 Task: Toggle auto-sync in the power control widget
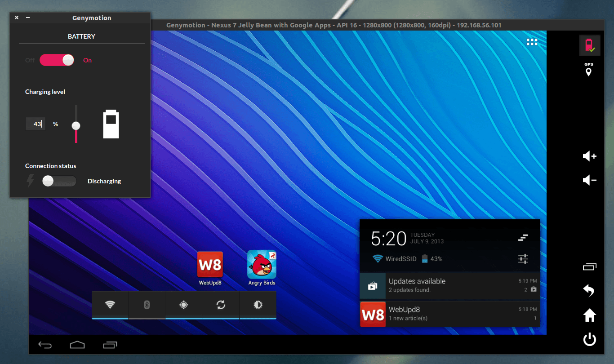[x=221, y=305]
